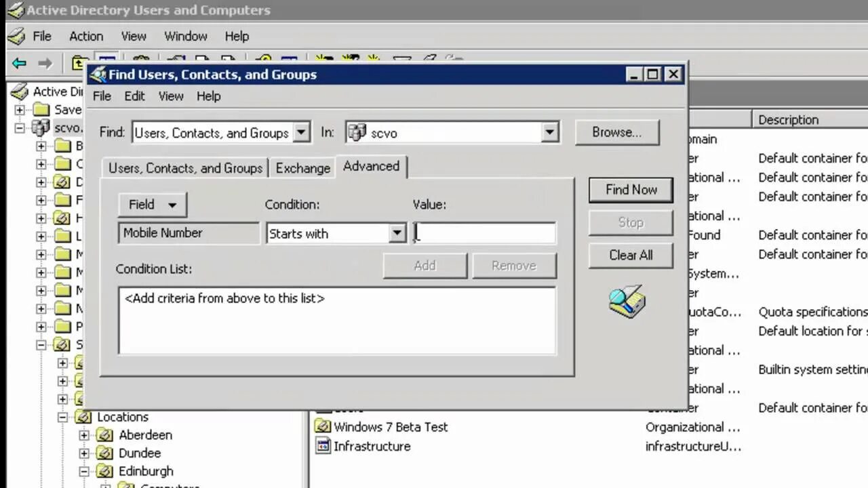
Task: Start search with Find Now button
Action: tap(631, 190)
